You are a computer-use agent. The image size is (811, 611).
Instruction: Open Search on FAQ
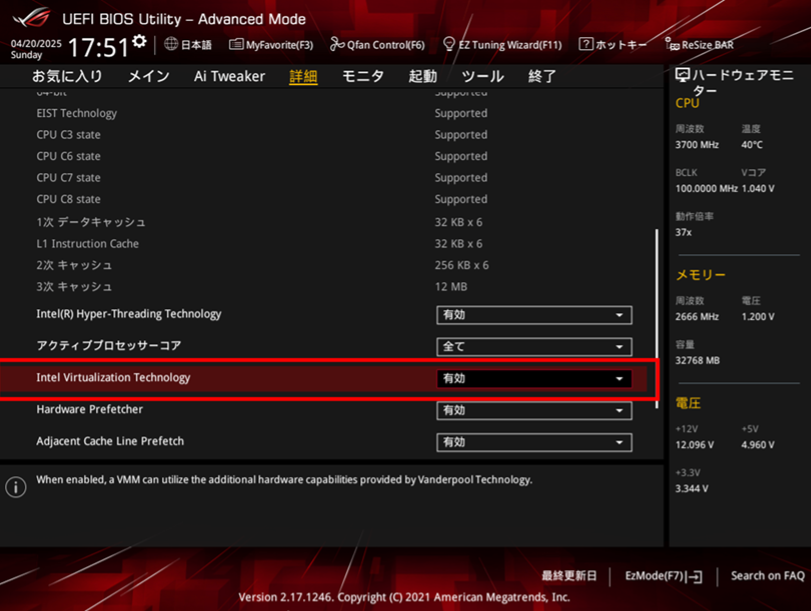pyautogui.click(x=768, y=576)
